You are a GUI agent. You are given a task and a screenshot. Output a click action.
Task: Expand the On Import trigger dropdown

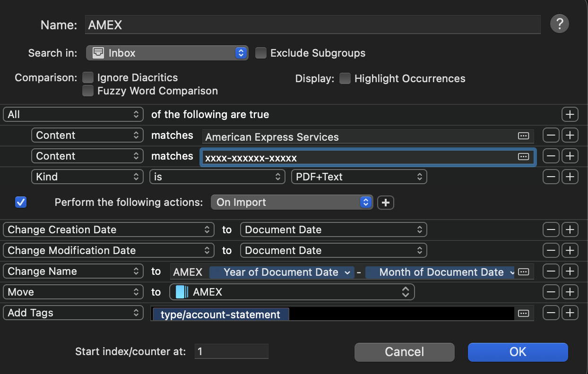[x=292, y=203]
